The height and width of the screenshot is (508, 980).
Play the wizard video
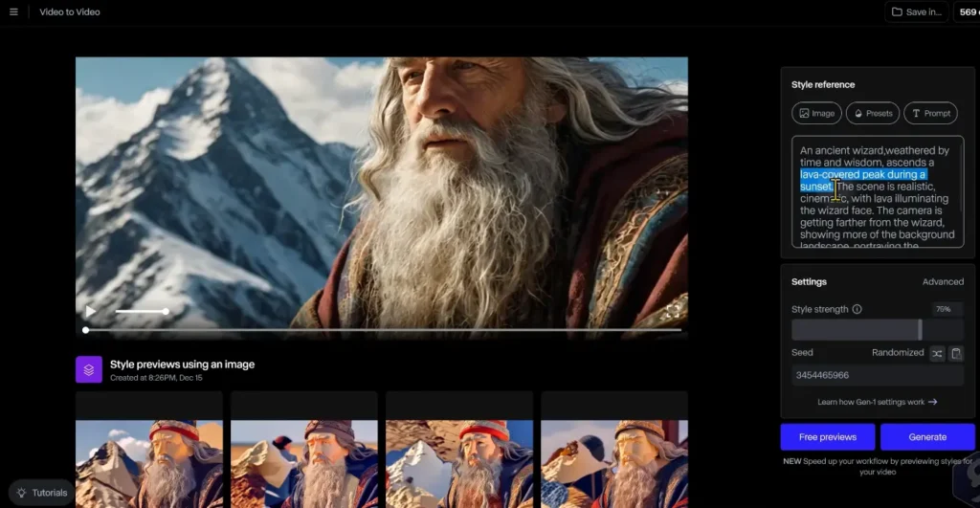click(91, 311)
